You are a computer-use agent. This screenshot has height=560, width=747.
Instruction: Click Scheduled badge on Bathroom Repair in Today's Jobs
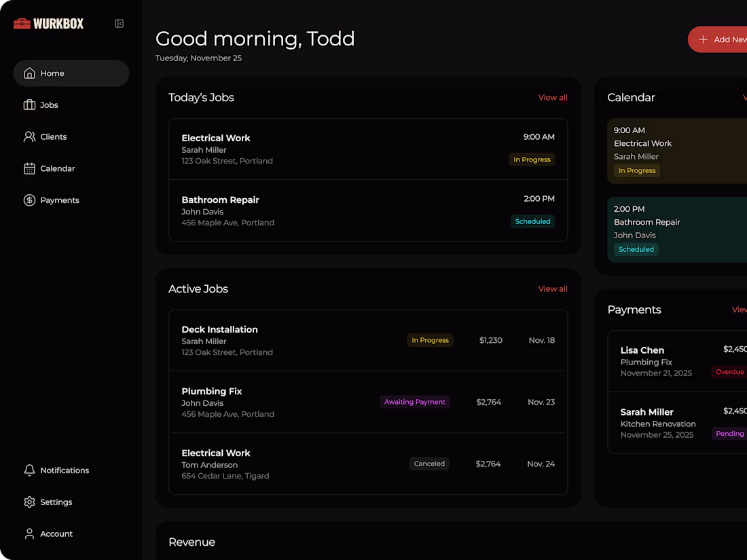[532, 221]
